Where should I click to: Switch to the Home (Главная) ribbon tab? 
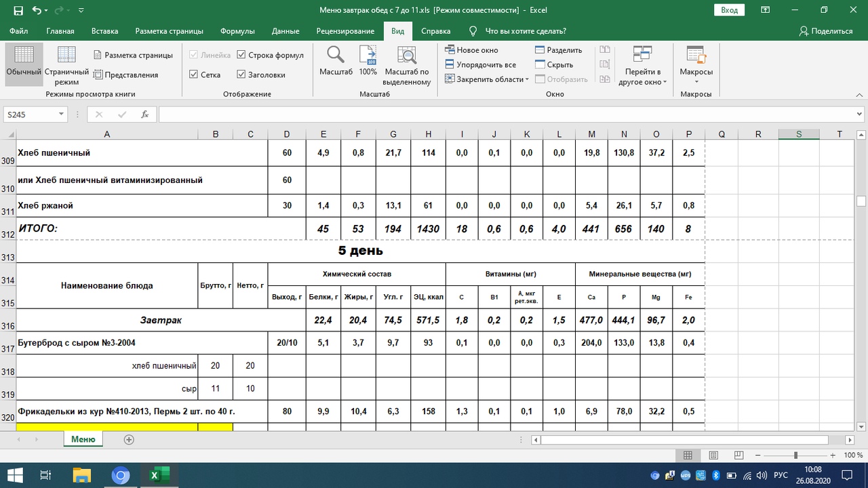(60, 31)
